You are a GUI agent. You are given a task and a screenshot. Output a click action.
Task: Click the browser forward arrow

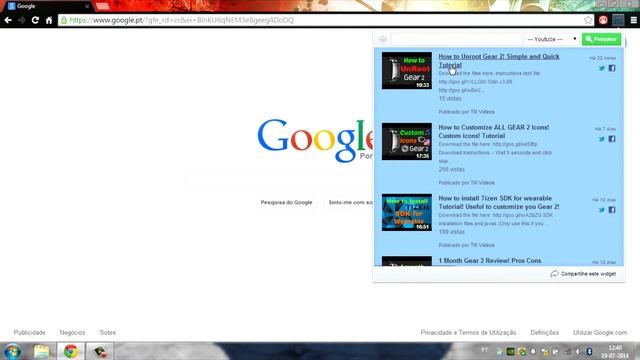click(21, 20)
